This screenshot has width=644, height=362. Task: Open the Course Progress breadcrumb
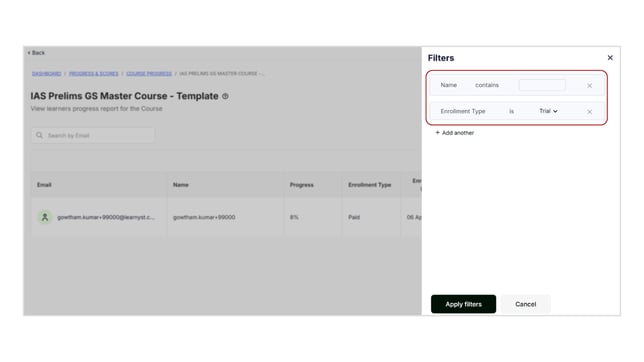tap(149, 74)
